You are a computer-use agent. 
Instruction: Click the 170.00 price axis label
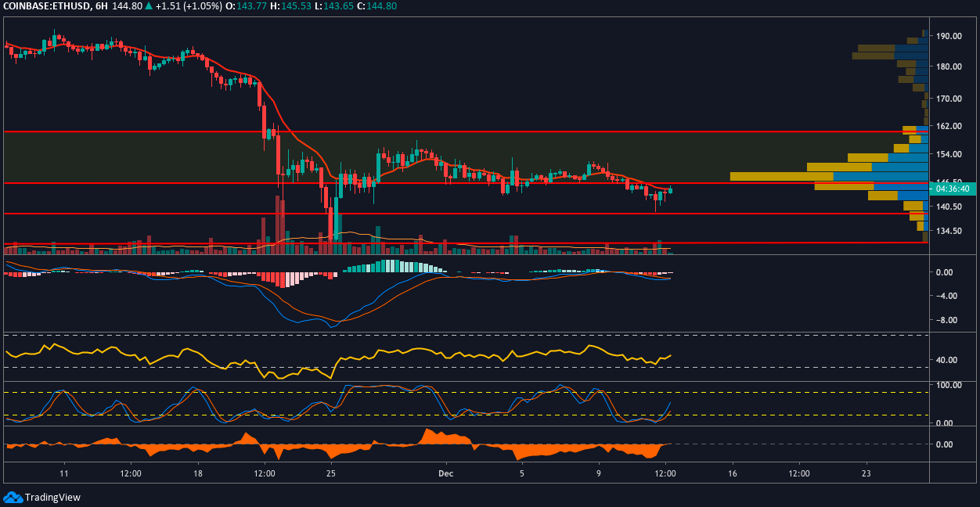(x=949, y=99)
